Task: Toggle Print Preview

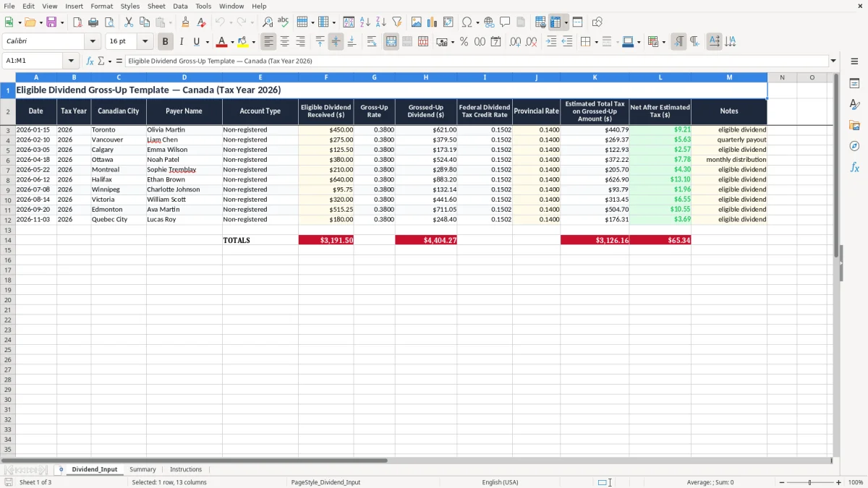Action: click(x=109, y=22)
